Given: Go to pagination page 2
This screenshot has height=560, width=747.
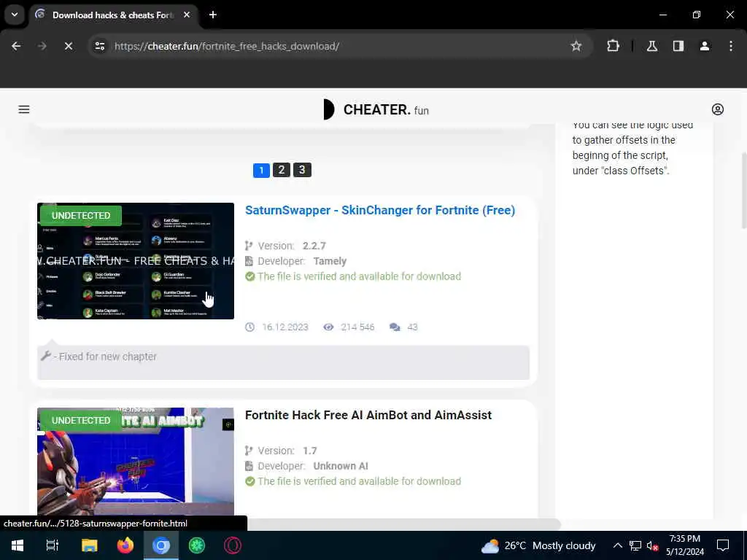Looking at the screenshot, I should pos(282,170).
